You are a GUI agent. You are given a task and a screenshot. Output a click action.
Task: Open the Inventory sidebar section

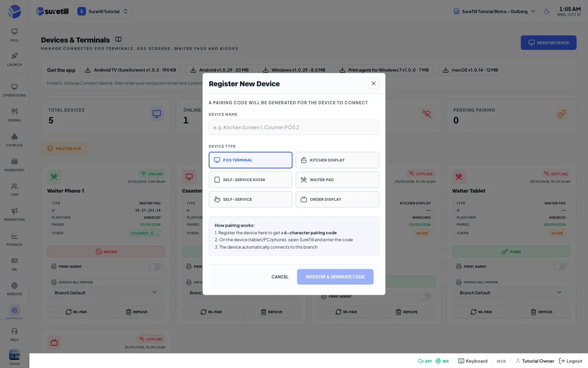coord(14,165)
